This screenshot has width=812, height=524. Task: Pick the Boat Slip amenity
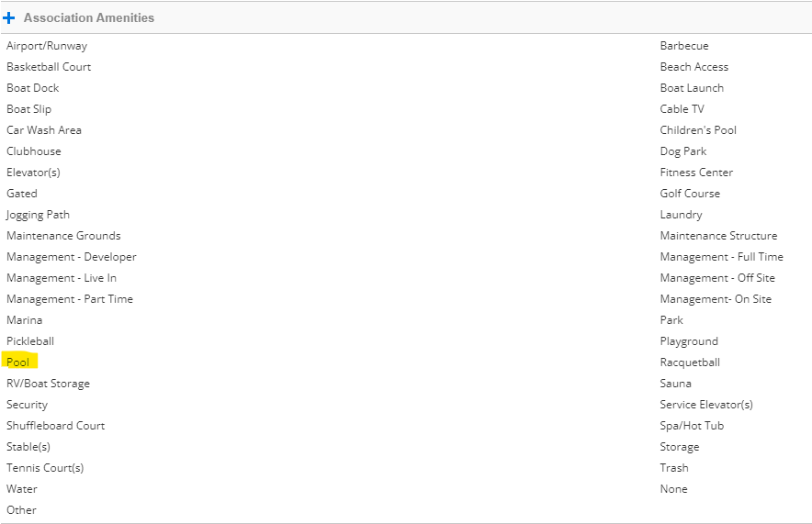tap(29, 109)
